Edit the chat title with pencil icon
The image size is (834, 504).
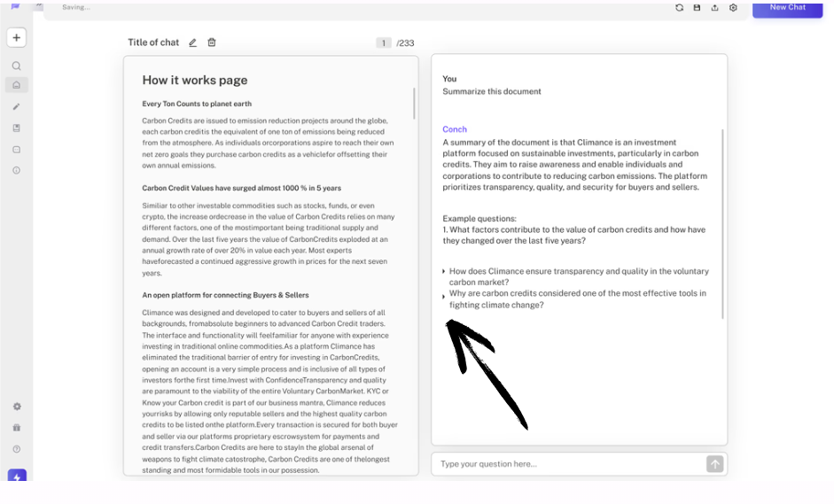click(x=192, y=43)
